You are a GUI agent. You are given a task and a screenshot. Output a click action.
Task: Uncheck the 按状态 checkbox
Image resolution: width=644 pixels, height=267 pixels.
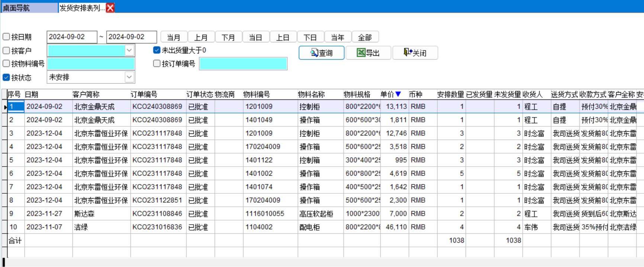(x=6, y=77)
